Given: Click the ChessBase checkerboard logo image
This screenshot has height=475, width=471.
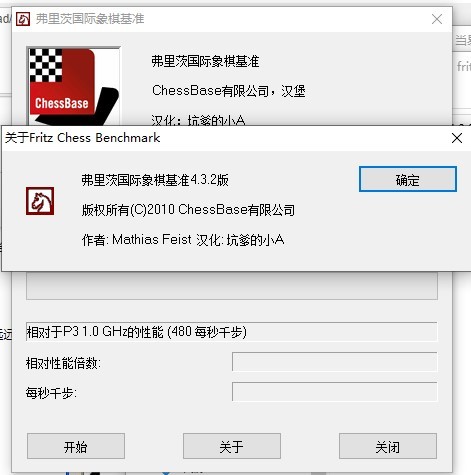Looking at the screenshot, I should point(73,86).
